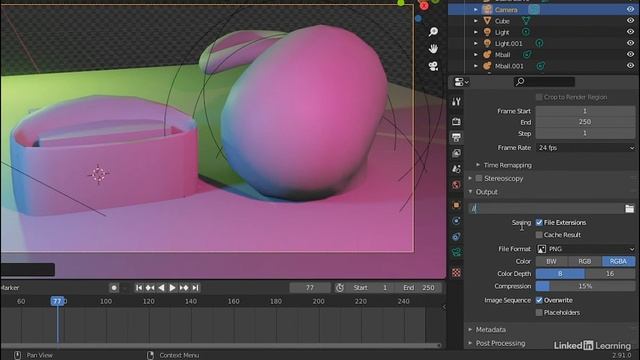Toggle the use preview range clock icon

click(x=340, y=288)
